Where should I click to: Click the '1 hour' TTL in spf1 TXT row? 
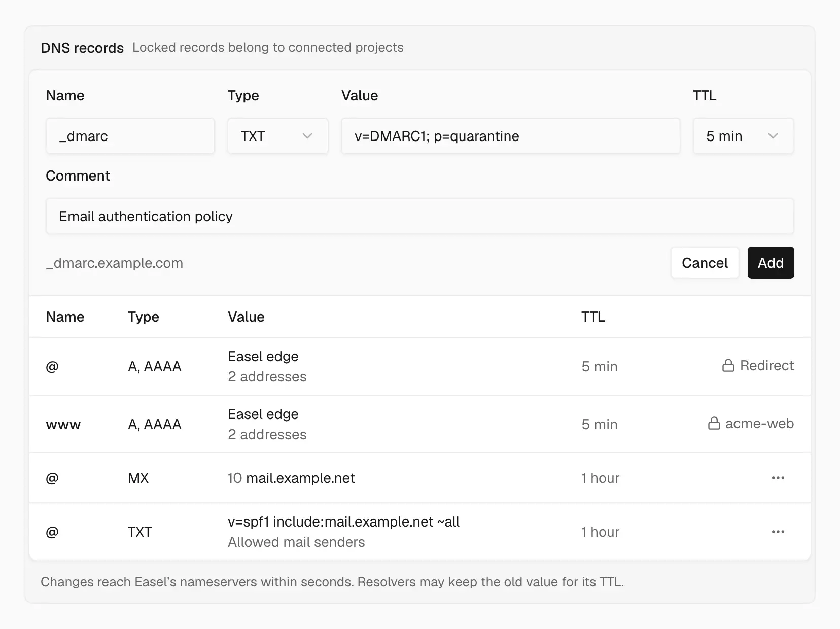coord(601,532)
